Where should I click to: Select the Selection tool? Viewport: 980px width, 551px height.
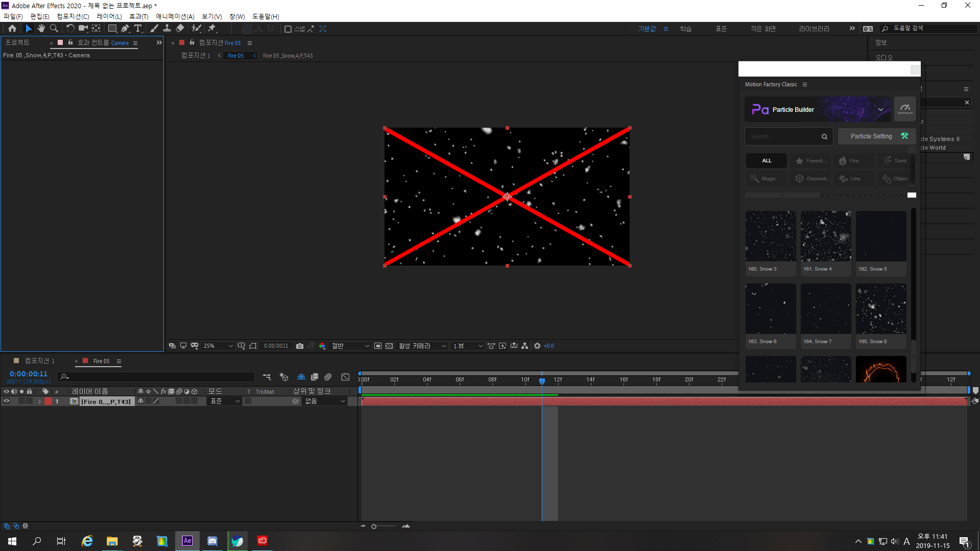click(x=29, y=28)
